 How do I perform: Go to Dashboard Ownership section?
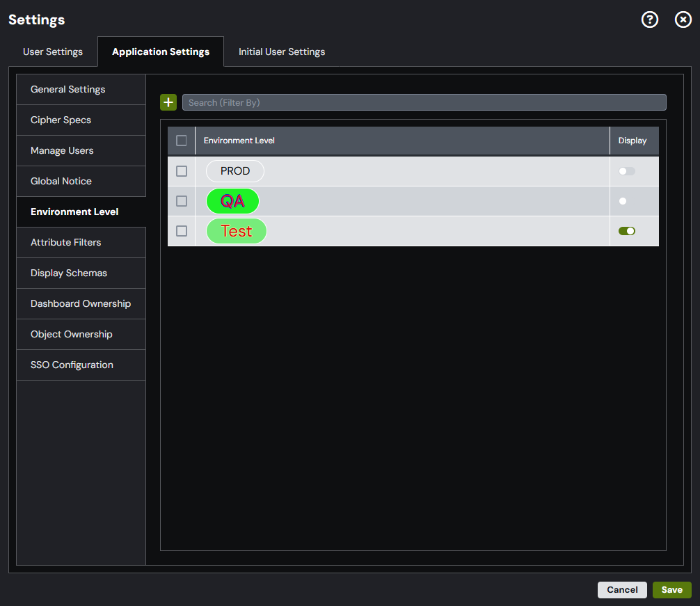(81, 303)
